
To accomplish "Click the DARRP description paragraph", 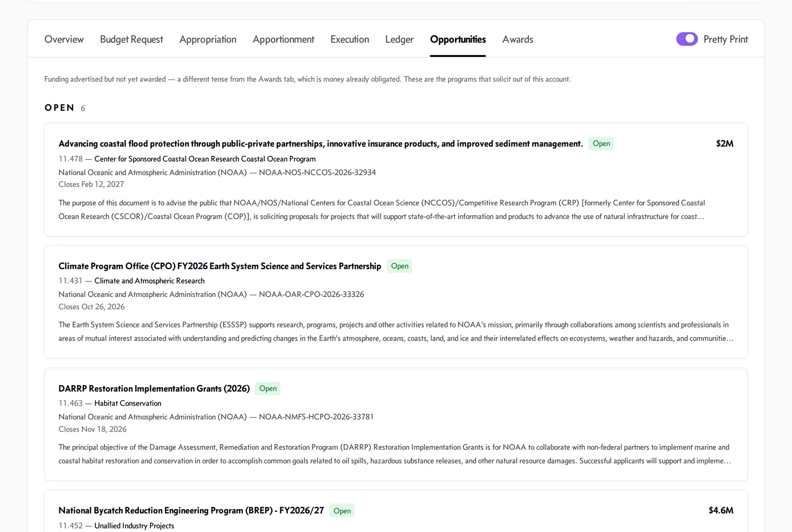I will click(x=395, y=454).
